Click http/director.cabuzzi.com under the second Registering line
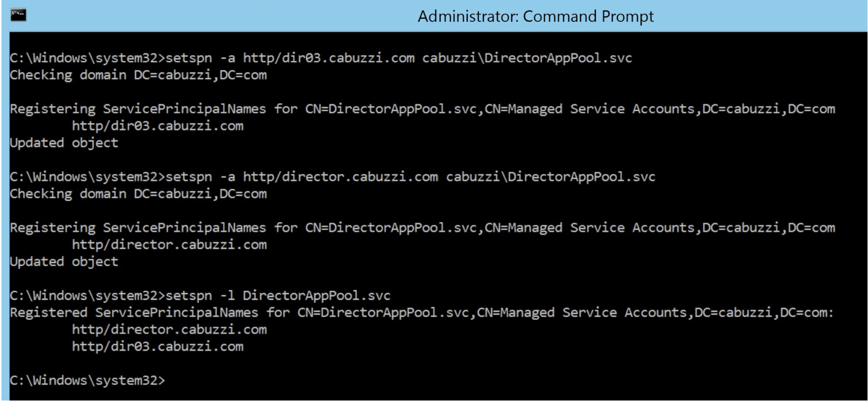868x402 pixels. coord(169,244)
